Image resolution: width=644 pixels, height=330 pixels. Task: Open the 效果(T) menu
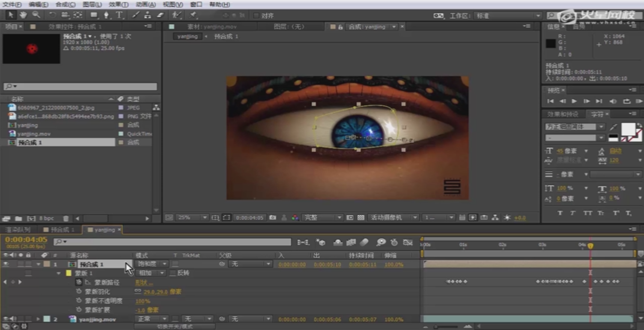pyautogui.click(x=119, y=4)
